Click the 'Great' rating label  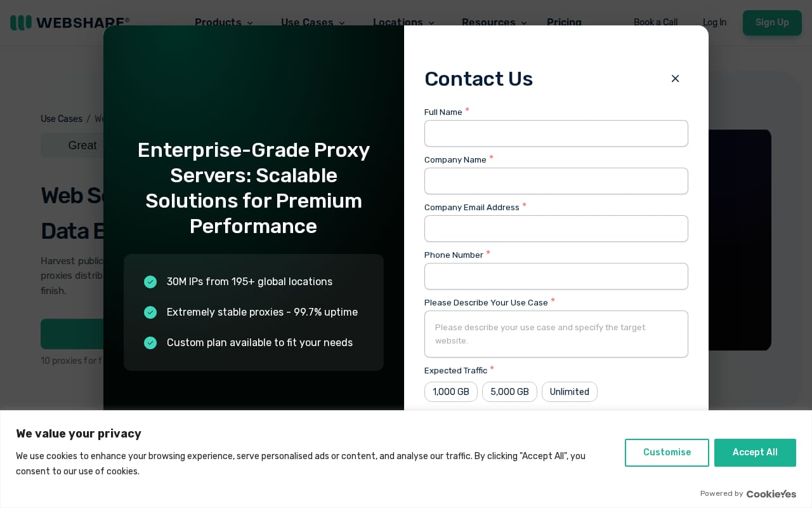coord(82,145)
